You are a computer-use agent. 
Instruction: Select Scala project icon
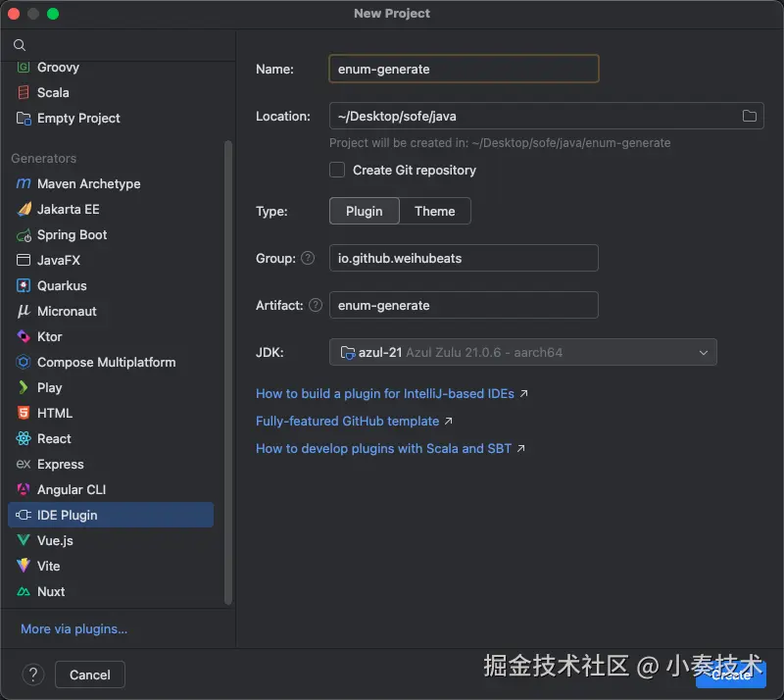click(x=23, y=92)
